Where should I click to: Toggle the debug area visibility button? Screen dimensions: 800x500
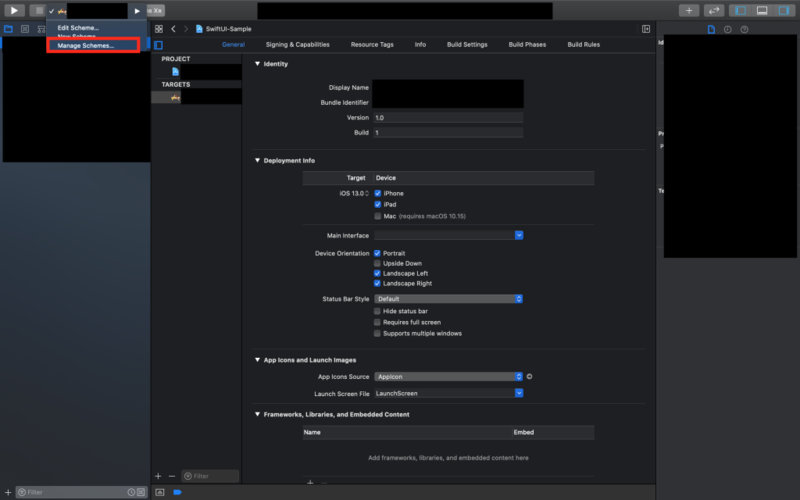[762, 10]
